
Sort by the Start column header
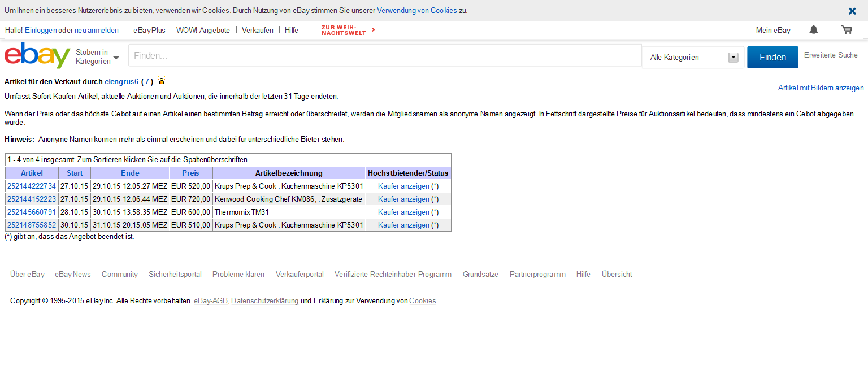pyautogui.click(x=75, y=173)
